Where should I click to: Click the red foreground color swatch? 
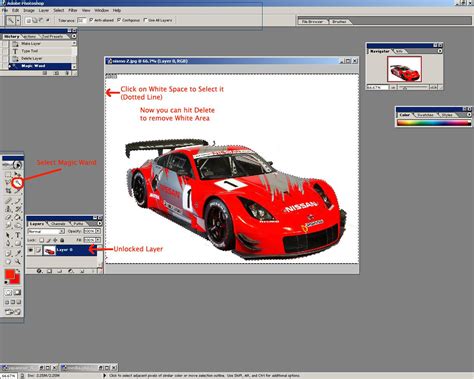pyautogui.click(x=10, y=275)
